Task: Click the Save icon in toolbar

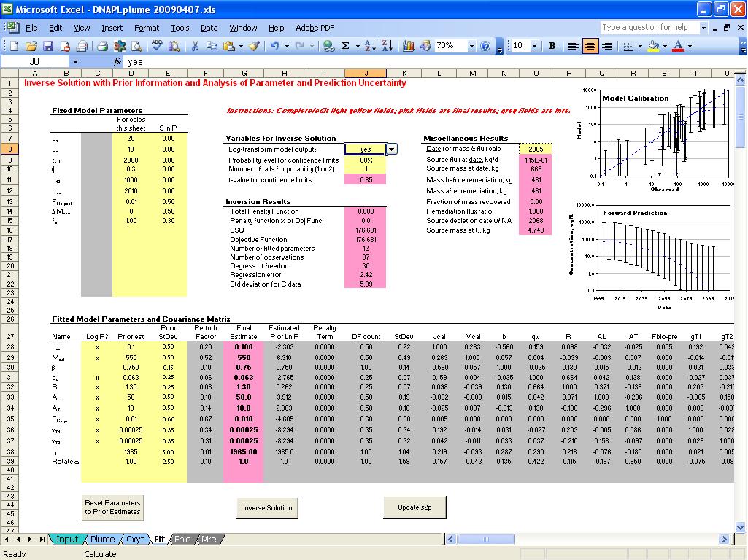Action: point(48,46)
